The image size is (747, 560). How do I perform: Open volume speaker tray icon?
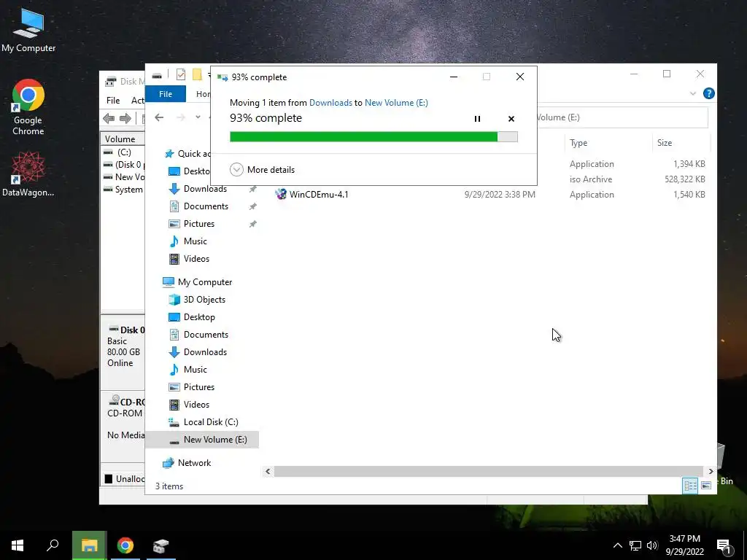[652, 545]
